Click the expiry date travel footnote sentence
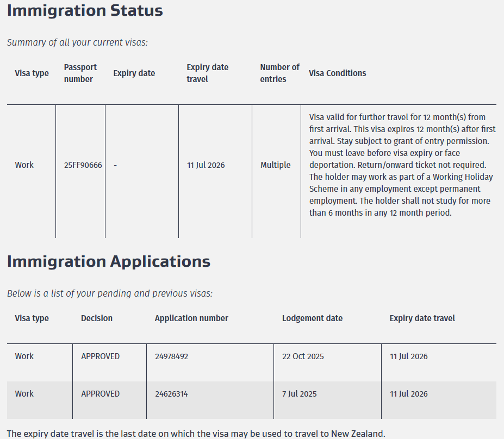The height and width of the screenshot is (439, 504). click(196, 434)
